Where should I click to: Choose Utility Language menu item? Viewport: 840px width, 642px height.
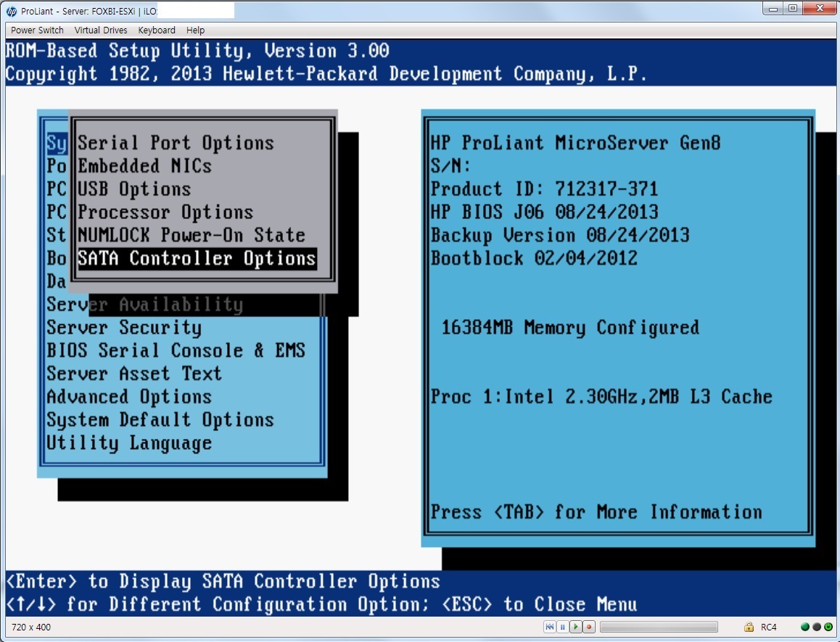pyautogui.click(x=129, y=443)
